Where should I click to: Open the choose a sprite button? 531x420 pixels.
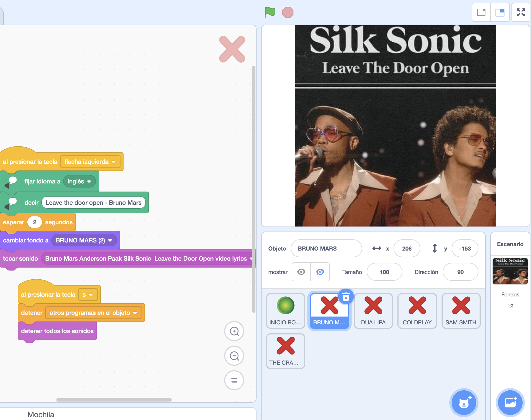(464, 403)
